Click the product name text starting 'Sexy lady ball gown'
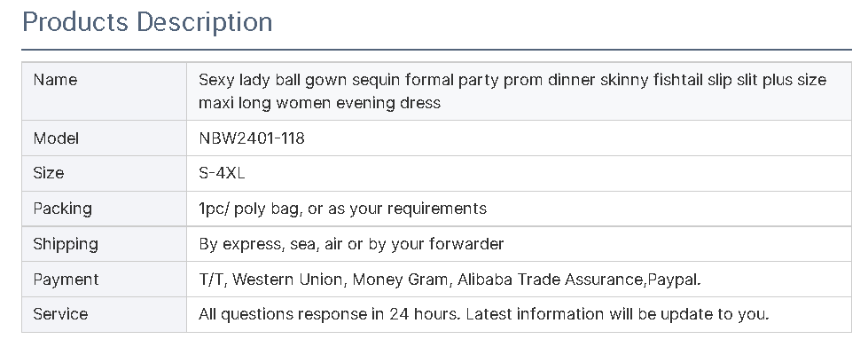 click(x=512, y=91)
